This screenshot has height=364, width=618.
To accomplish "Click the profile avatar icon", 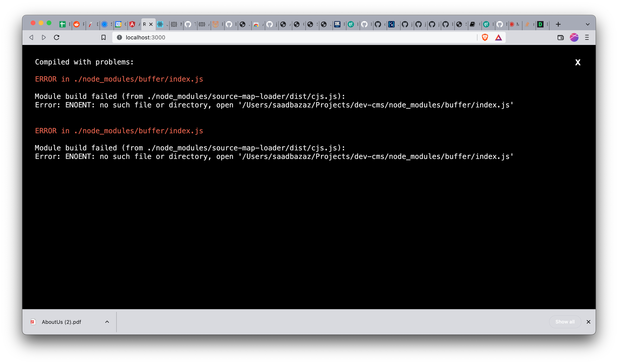I will pos(574,37).
